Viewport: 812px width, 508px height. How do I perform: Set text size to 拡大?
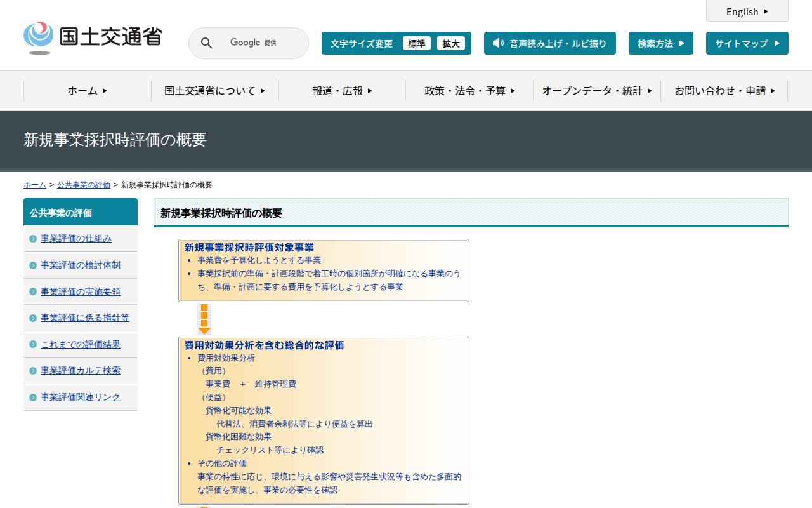[451, 43]
